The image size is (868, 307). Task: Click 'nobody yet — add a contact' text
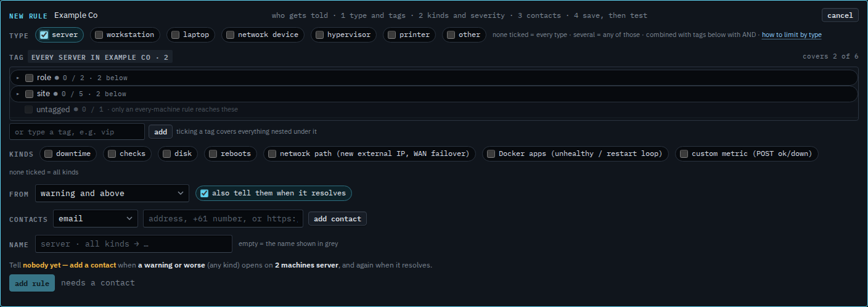(70, 265)
